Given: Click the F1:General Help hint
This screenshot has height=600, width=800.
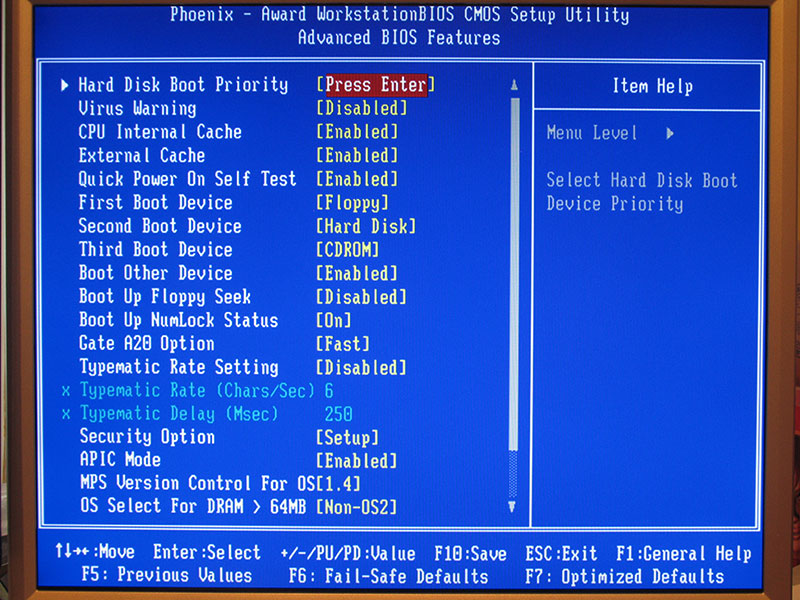Looking at the screenshot, I should pyautogui.click(x=684, y=554).
